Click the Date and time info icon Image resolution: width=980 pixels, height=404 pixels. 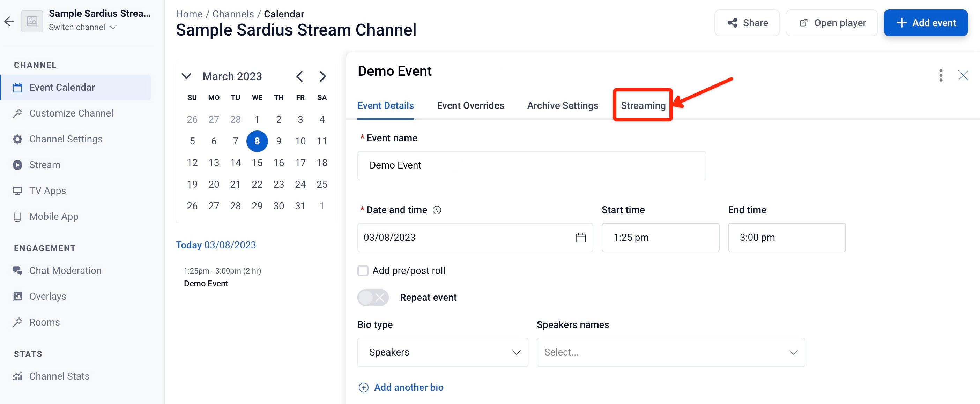(x=437, y=210)
